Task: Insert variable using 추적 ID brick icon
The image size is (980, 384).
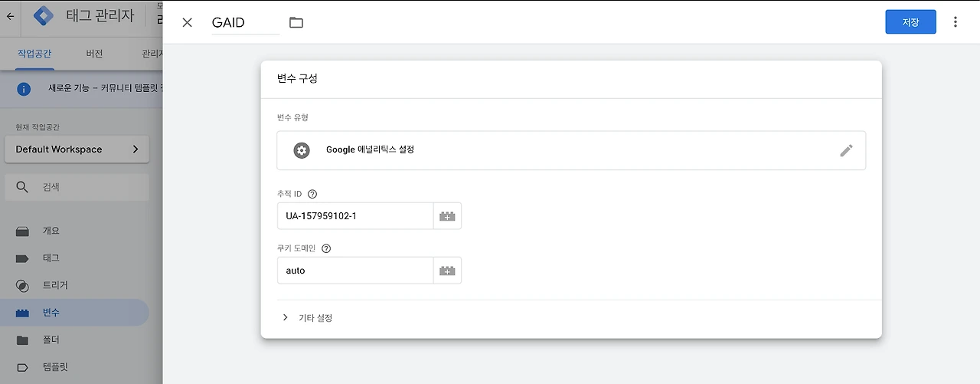Action: 447,216
